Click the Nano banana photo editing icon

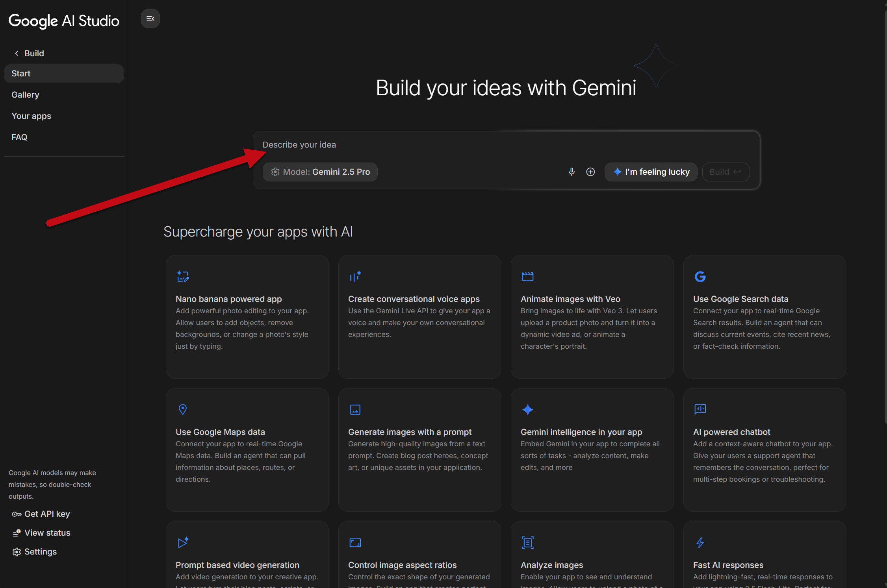point(183,276)
